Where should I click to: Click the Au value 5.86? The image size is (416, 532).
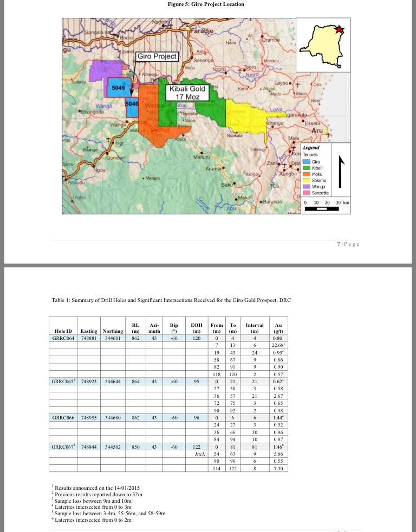pyautogui.click(x=278, y=454)
